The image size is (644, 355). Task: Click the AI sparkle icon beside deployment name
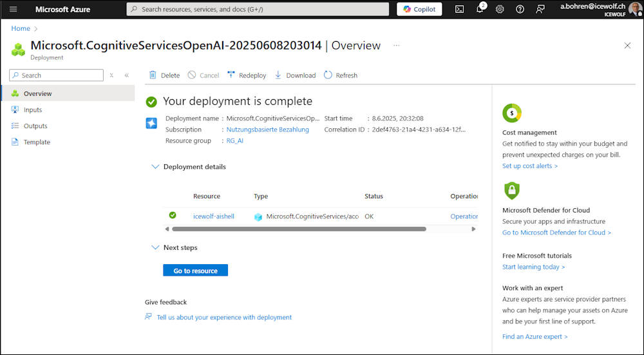(151, 123)
